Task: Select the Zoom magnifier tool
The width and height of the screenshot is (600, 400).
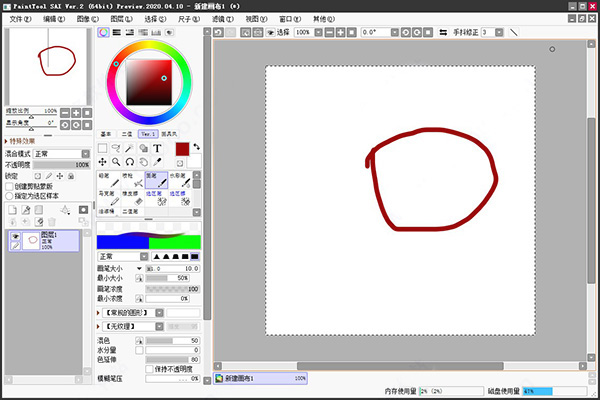Action: (116, 162)
